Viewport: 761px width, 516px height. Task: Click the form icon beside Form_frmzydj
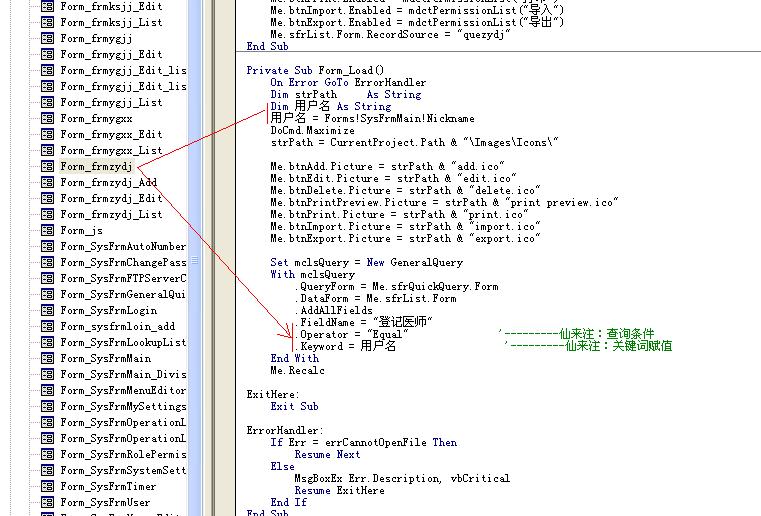[46, 166]
